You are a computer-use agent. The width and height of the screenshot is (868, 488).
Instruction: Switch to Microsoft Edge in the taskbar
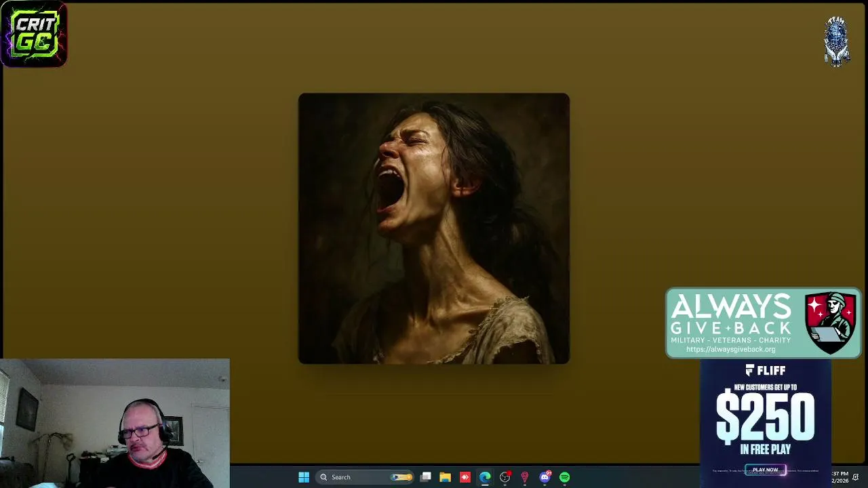(x=485, y=477)
